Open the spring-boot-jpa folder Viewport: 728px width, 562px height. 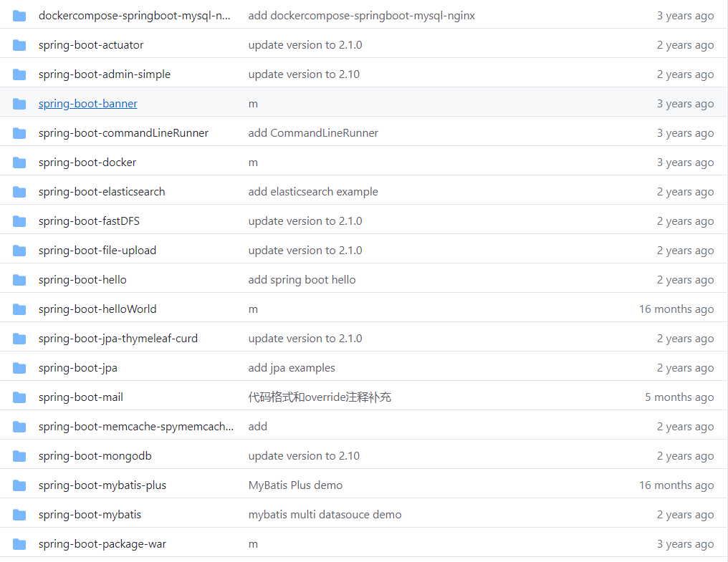click(78, 368)
